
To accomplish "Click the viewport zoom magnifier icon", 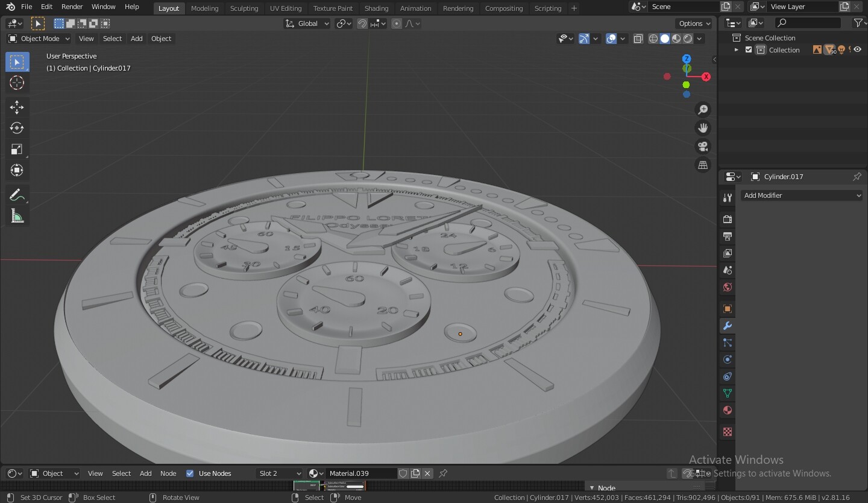I will (703, 109).
